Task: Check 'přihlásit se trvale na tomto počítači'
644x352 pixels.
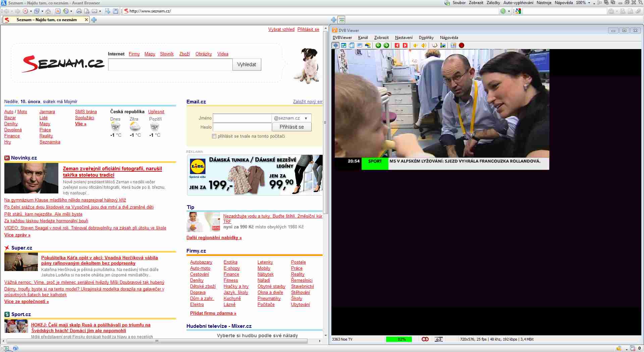Action: pyautogui.click(x=214, y=136)
